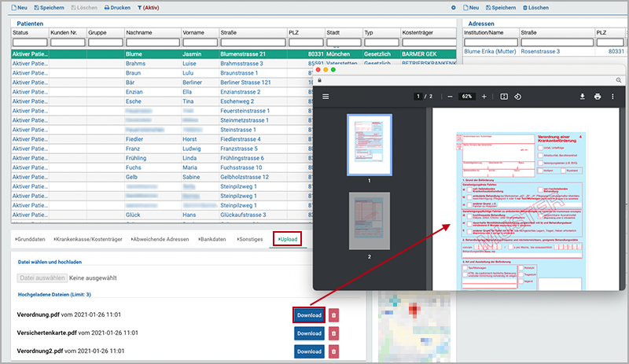629x364 pixels.
Task: Toggle the (Aktiv) patient filter
Action: point(149,7)
